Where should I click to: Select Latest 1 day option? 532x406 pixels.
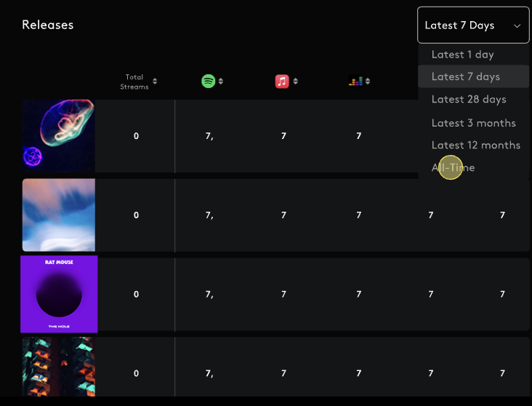[x=462, y=55]
